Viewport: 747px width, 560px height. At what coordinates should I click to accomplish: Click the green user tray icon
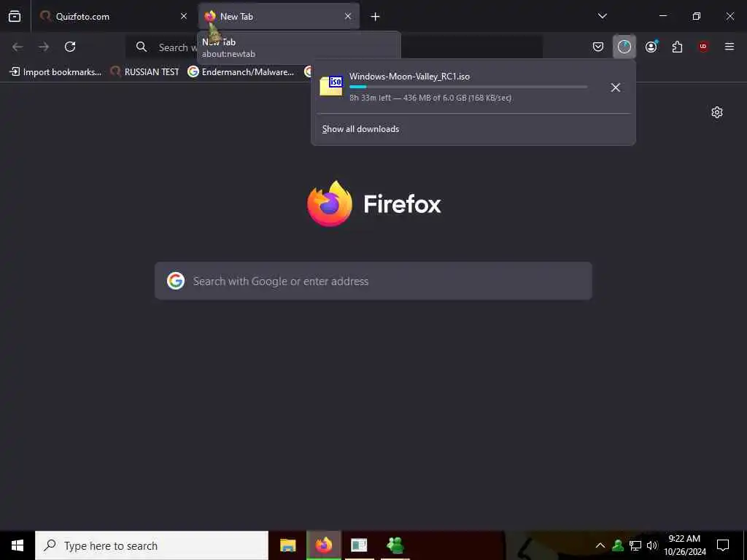point(618,545)
